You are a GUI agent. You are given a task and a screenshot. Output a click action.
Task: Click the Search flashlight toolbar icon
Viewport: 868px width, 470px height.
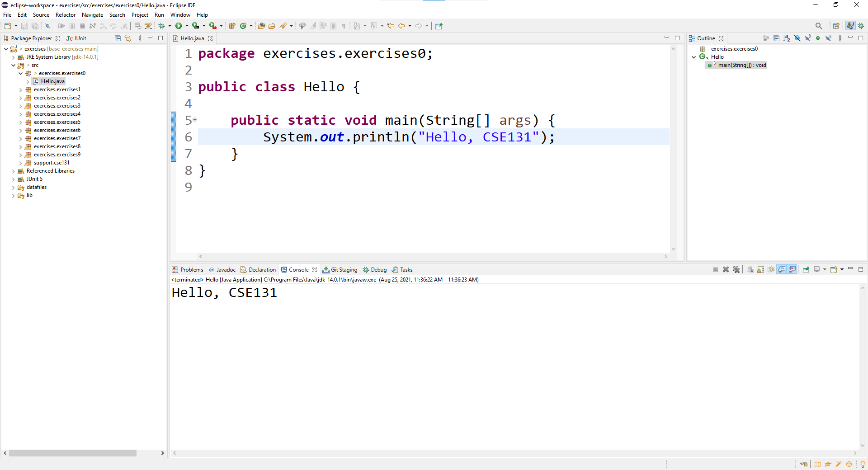coord(283,26)
